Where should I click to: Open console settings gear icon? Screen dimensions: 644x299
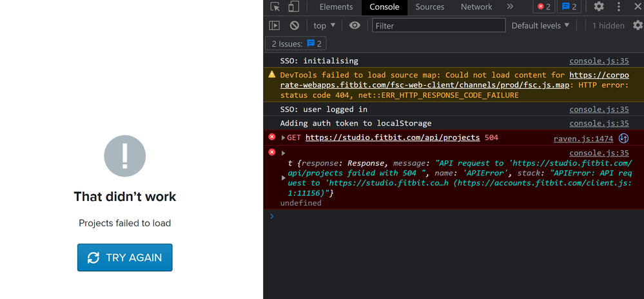pos(638,26)
